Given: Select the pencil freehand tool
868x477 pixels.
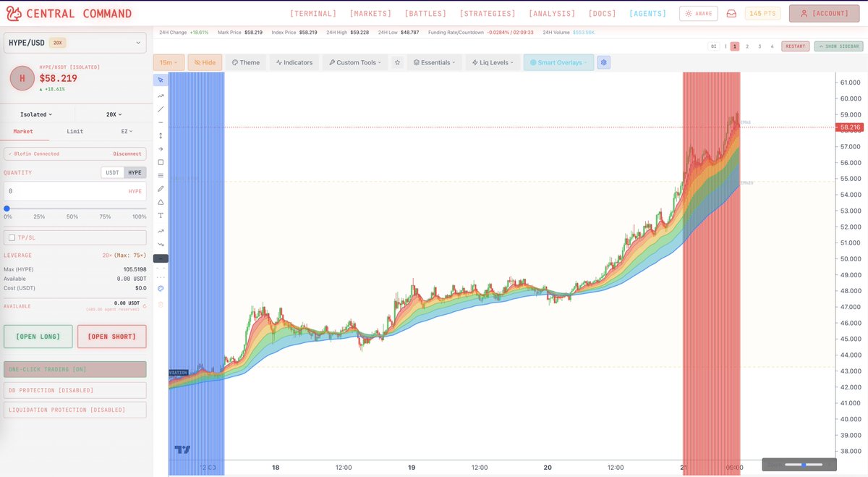Looking at the screenshot, I should 161,189.
